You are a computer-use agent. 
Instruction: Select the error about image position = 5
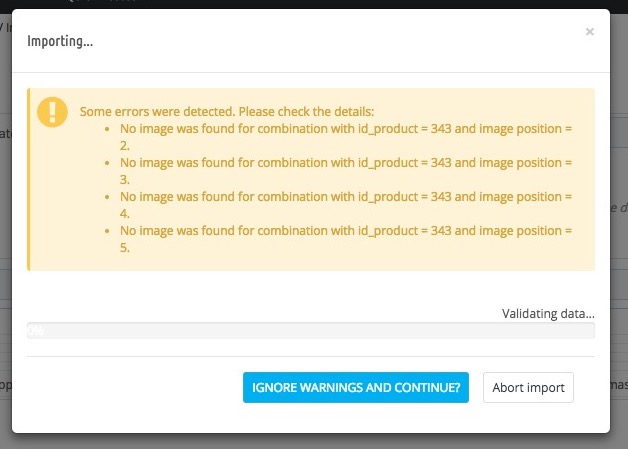coord(346,239)
